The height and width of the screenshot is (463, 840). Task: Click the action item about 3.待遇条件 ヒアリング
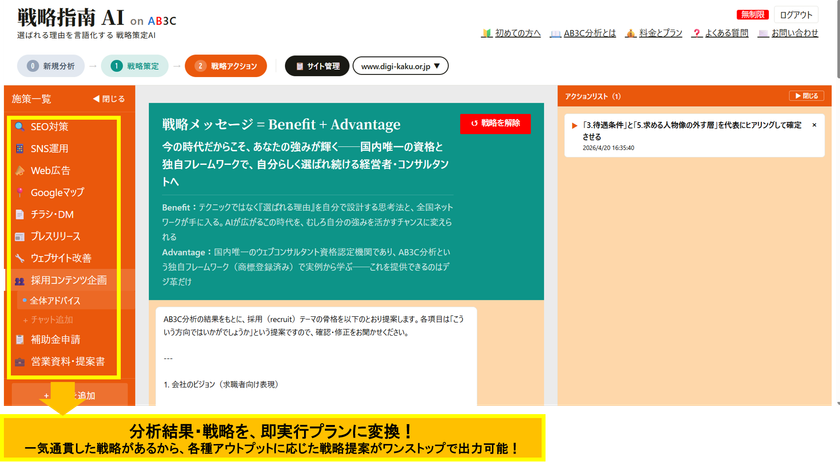(x=694, y=136)
